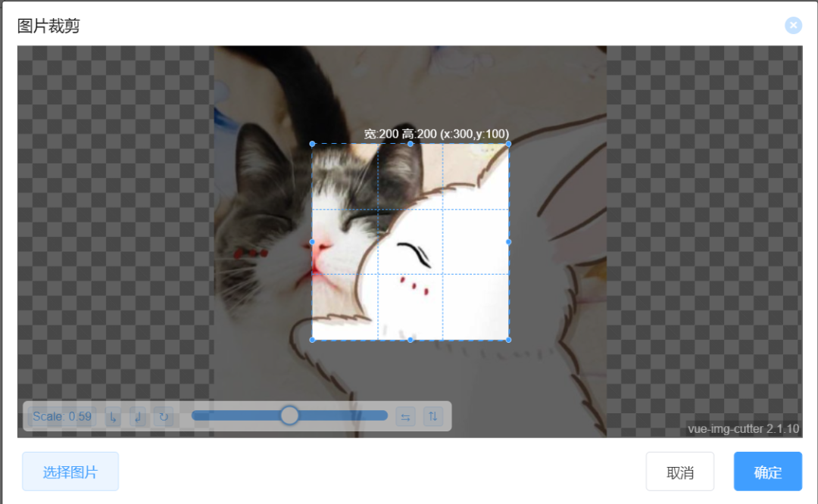818x504 pixels.
Task: Click the first rotate icon beside Scale label
Action: click(x=113, y=416)
